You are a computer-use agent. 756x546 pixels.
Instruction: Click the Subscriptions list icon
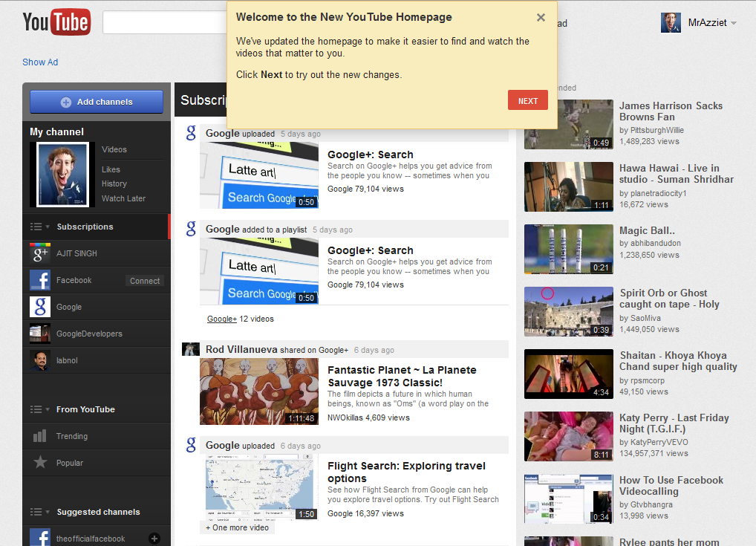35,227
